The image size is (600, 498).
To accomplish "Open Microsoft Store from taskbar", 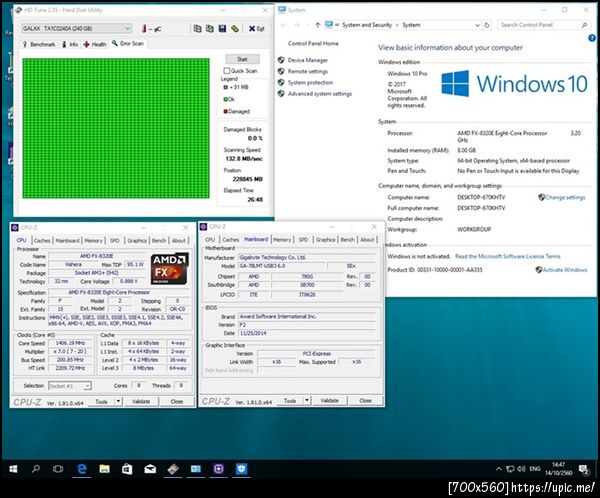I will (127, 469).
